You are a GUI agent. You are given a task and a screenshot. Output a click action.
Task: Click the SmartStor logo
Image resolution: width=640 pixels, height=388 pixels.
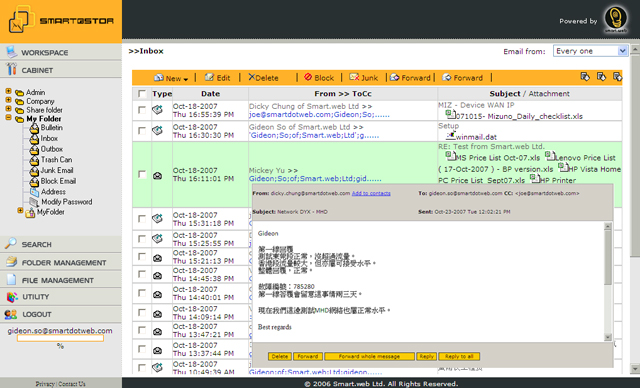pos(61,20)
